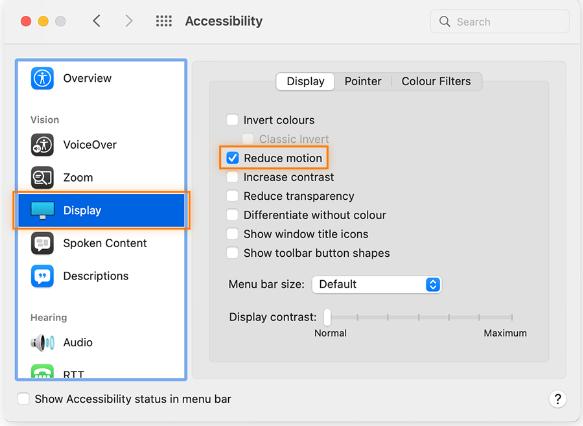
Task: Go back with the left chevron button
Action: [97, 21]
